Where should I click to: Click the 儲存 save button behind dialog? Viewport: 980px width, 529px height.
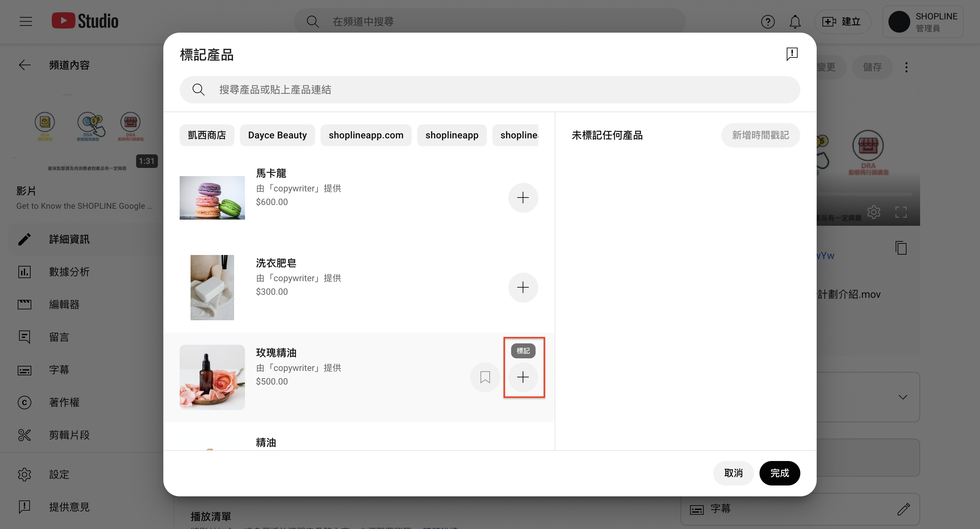pos(872,67)
